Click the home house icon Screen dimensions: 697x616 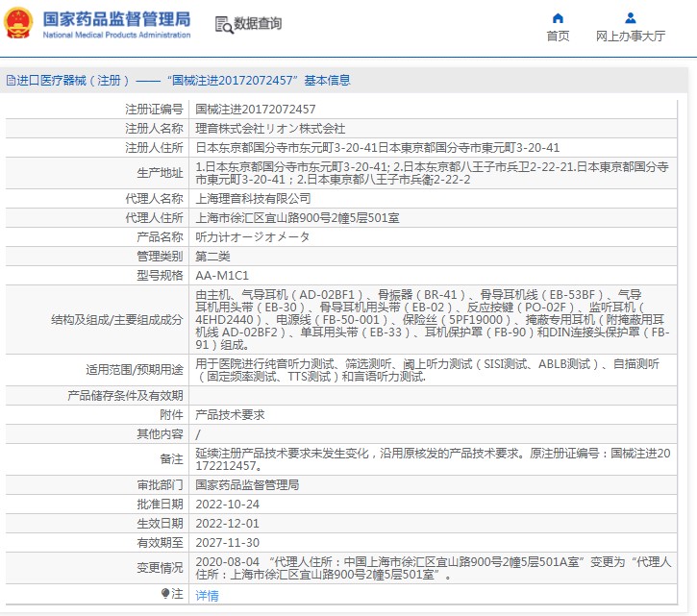[x=558, y=17]
